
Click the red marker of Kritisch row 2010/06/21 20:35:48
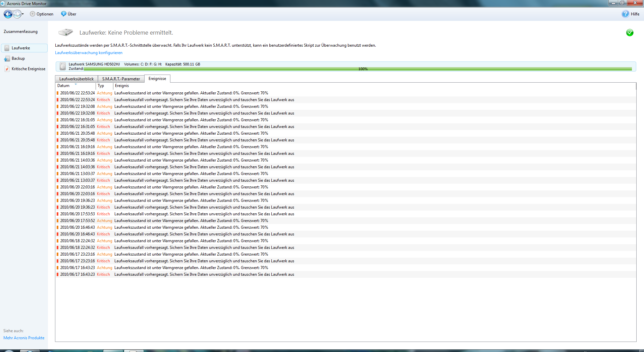(x=57, y=140)
